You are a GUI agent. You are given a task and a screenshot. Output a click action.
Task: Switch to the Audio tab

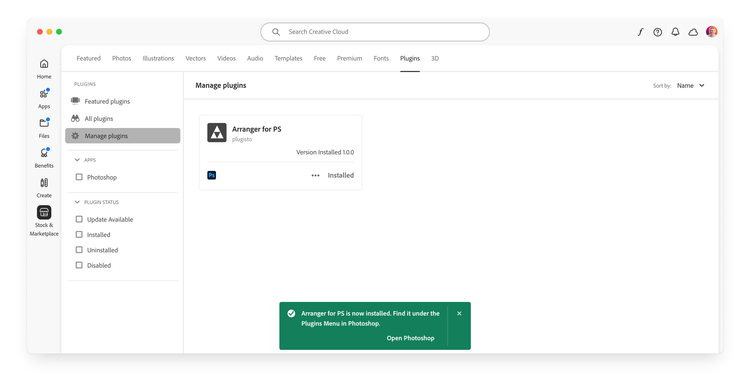pos(255,58)
